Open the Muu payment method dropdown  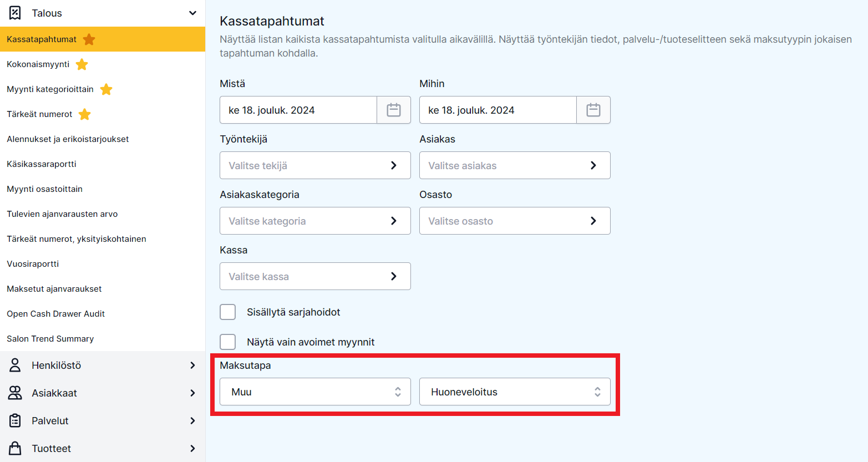[315, 392]
